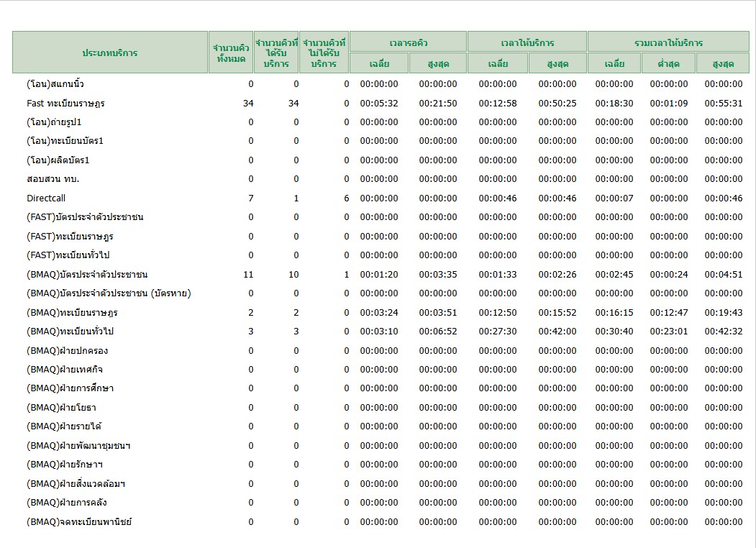Click the Directcall 00:00:07 total average cell
The height and width of the screenshot is (548, 756).
[x=614, y=198]
